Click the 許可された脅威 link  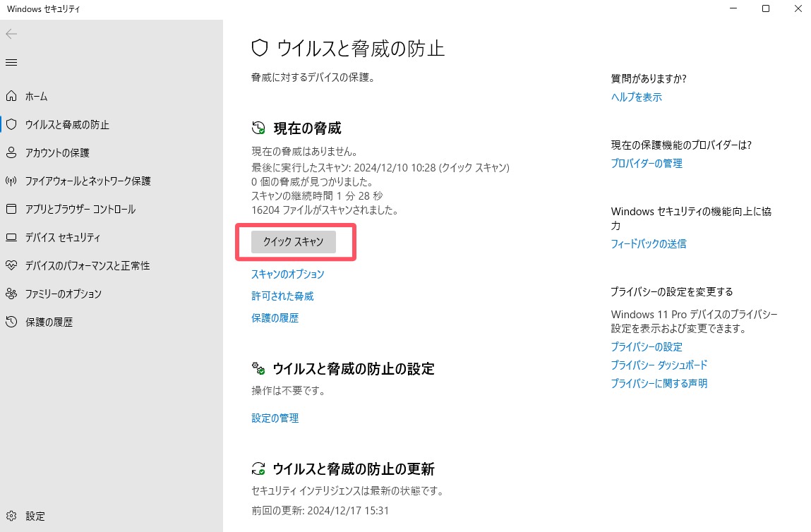point(282,296)
